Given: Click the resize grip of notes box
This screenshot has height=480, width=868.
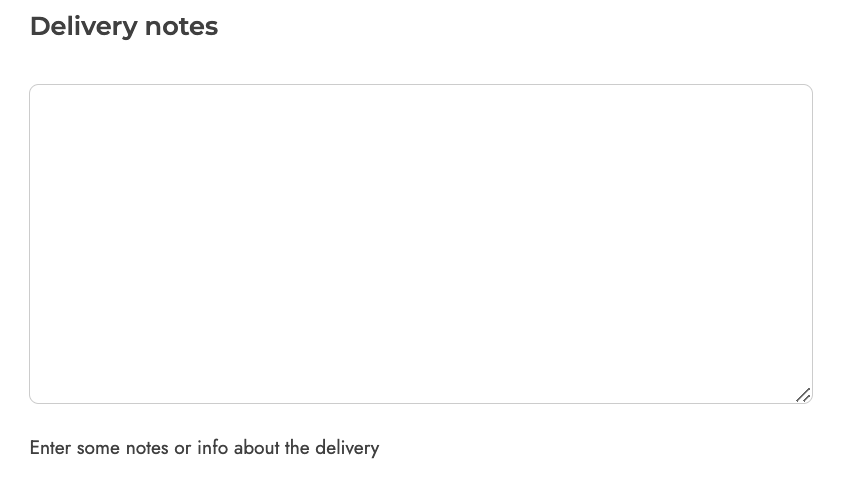Looking at the screenshot, I should (803, 395).
